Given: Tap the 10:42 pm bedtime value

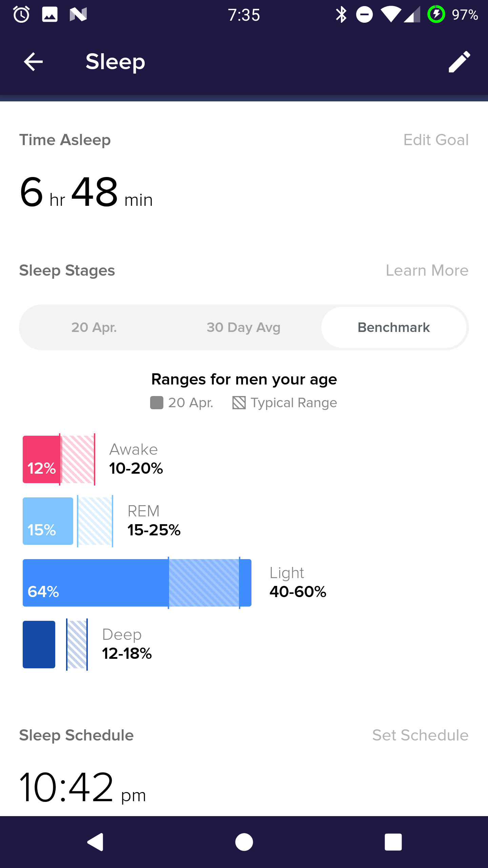Looking at the screenshot, I should (x=82, y=787).
